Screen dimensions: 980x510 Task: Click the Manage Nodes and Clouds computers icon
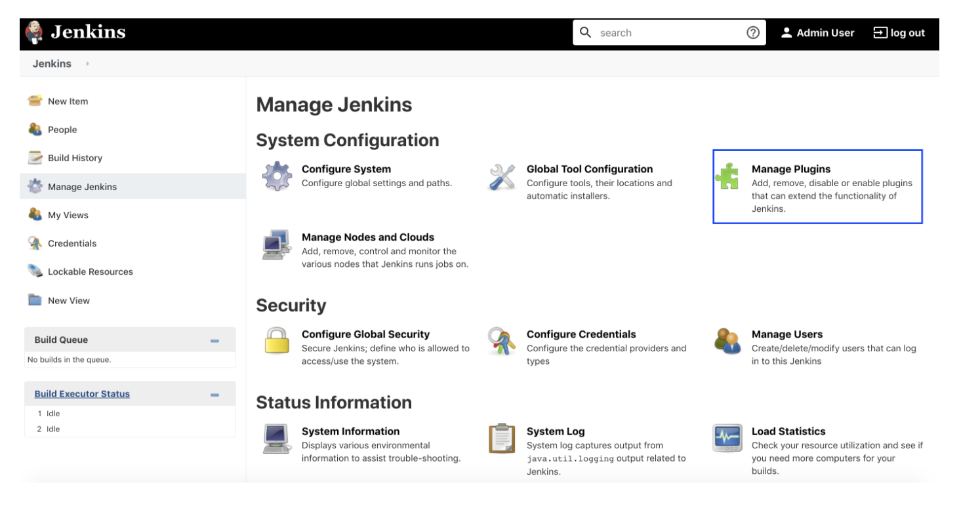[x=276, y=245]
